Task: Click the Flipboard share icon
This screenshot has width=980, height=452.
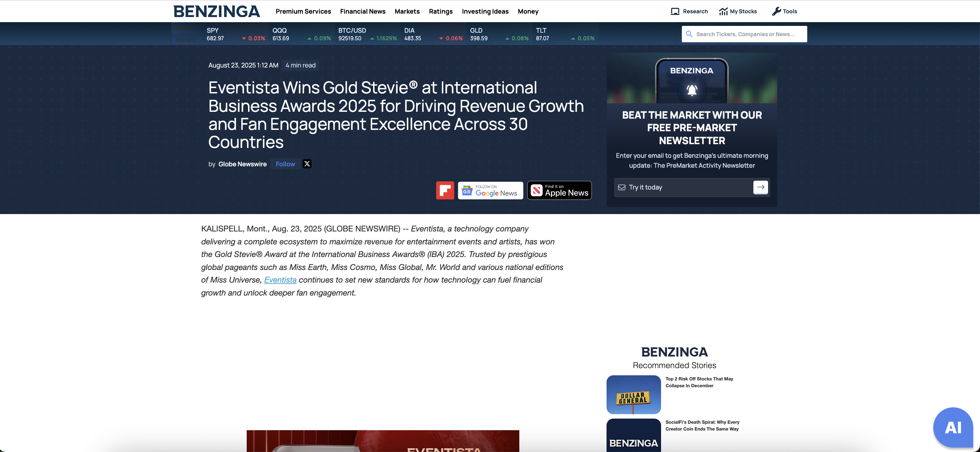Action: coord(445,190)
